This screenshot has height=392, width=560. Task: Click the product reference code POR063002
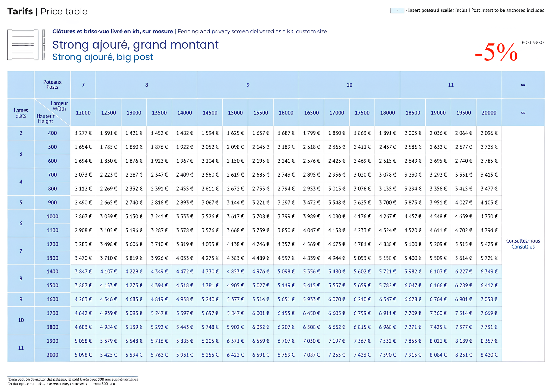(x=533, y=43)
